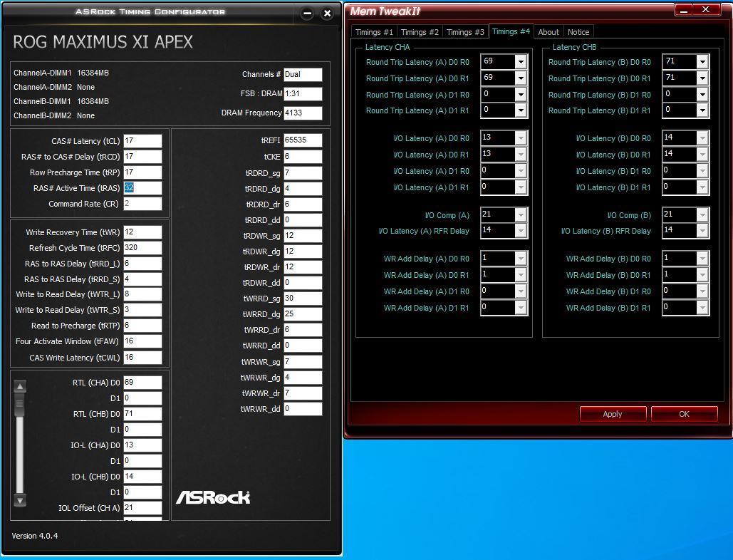Screen dimensions: 733x560
Task: Click the scroll down arrow in RTL list
Action: click(20, 501)
